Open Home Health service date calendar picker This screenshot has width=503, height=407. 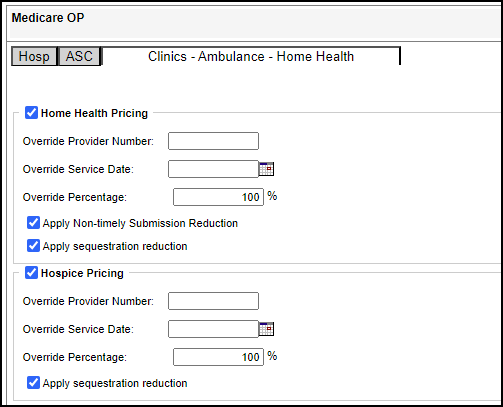click(266, 169)
